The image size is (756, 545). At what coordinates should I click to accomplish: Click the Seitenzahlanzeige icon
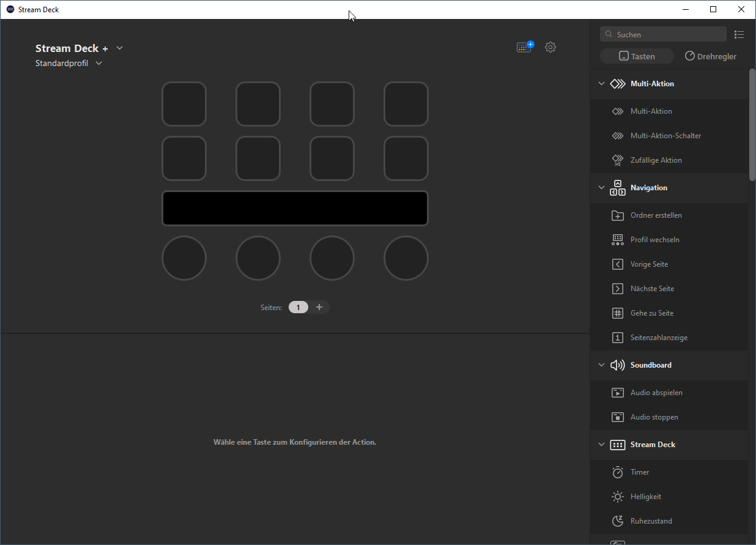coord(618,338)
